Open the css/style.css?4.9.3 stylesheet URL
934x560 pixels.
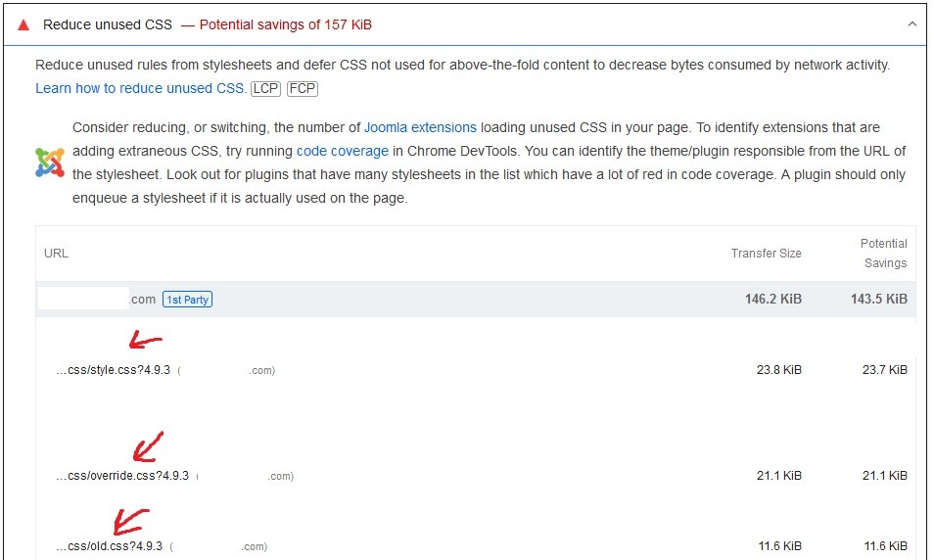(113, 370)
